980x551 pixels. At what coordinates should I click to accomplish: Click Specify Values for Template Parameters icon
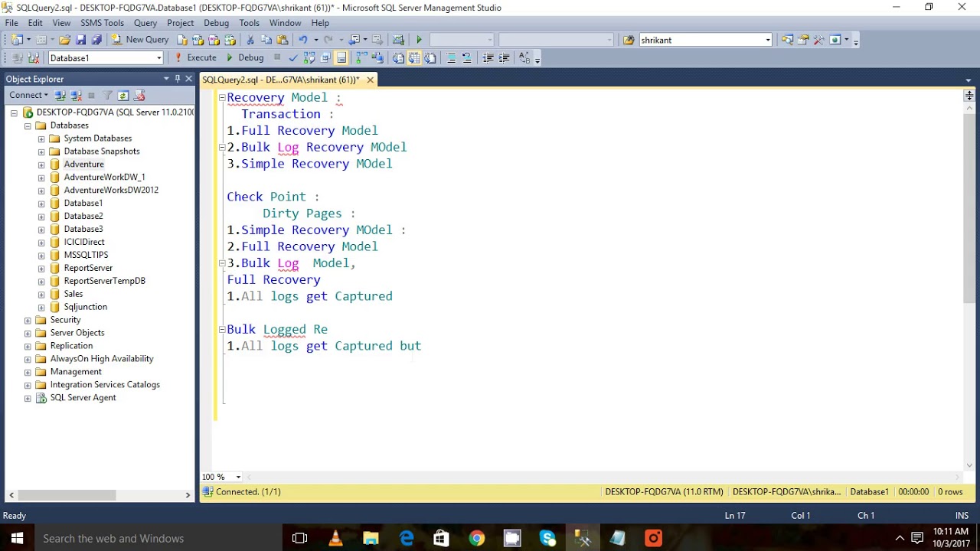click(x=524, y=57)
